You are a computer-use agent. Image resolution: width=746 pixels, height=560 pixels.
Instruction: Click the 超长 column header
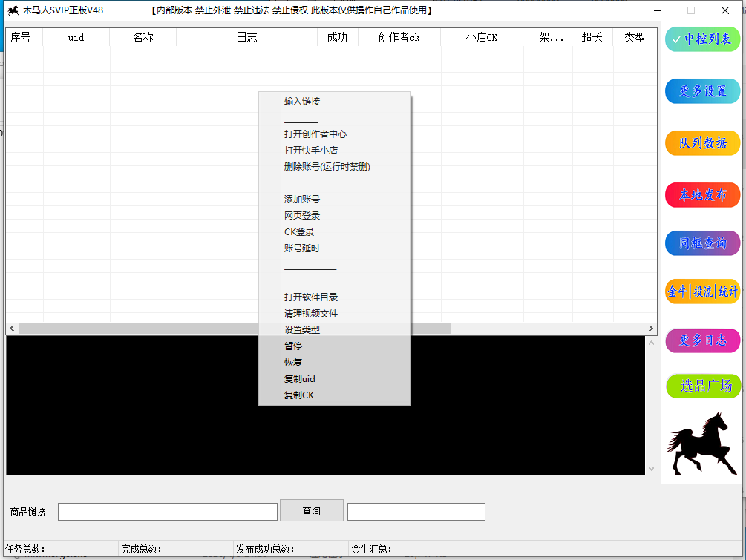pyautogui.click(x=593, y=37)
